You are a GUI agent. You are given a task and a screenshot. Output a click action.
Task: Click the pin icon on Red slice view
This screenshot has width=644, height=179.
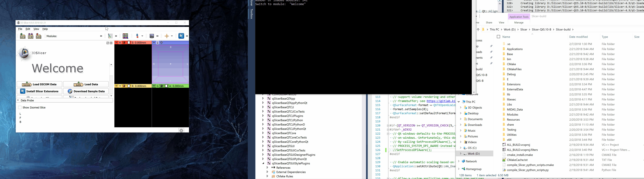pos(117,43)
